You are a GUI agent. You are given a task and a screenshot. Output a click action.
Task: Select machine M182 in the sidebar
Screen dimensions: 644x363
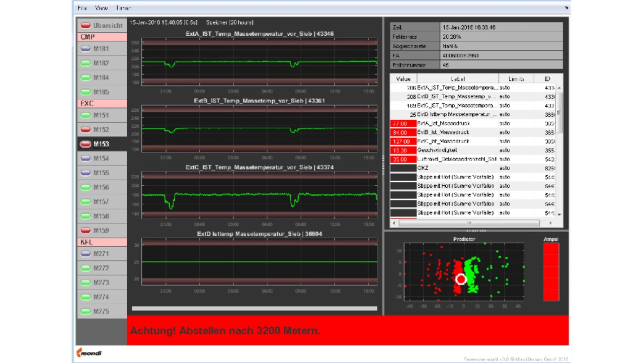[102, 63]
